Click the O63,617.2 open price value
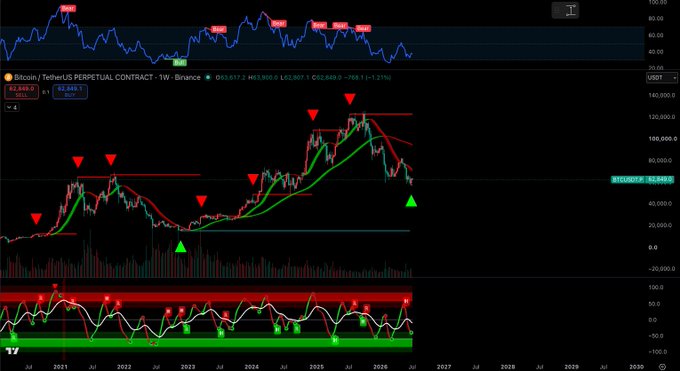This screenshot has height=371, width=680. coord(231,78)
